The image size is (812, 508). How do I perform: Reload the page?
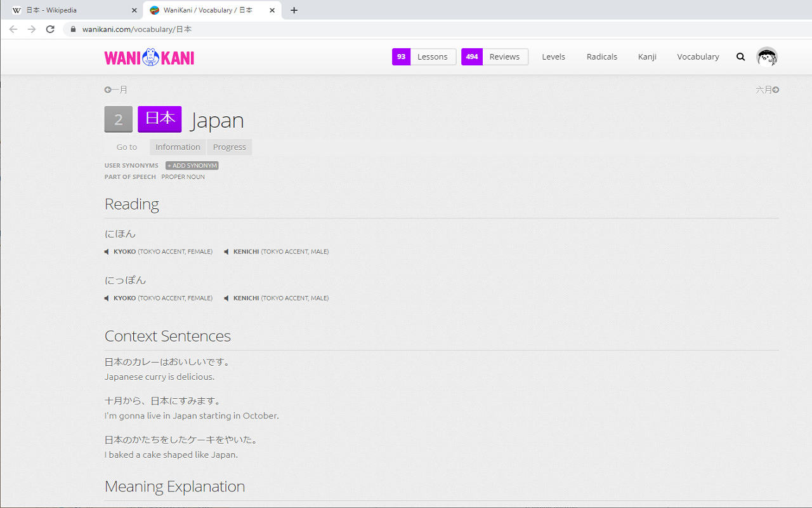(x=50, y=29)
